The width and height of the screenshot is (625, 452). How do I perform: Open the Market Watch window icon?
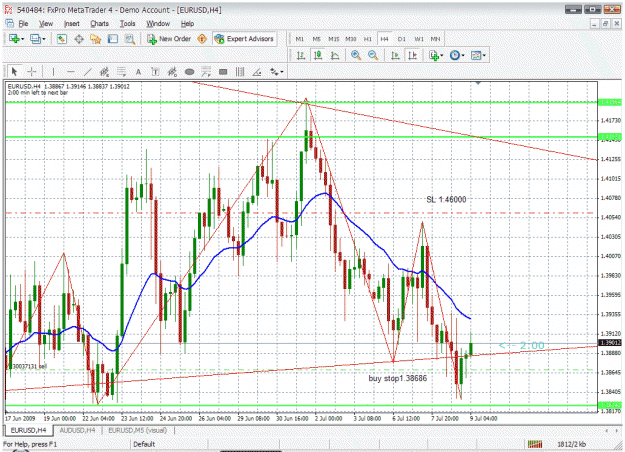pos(61,39)
